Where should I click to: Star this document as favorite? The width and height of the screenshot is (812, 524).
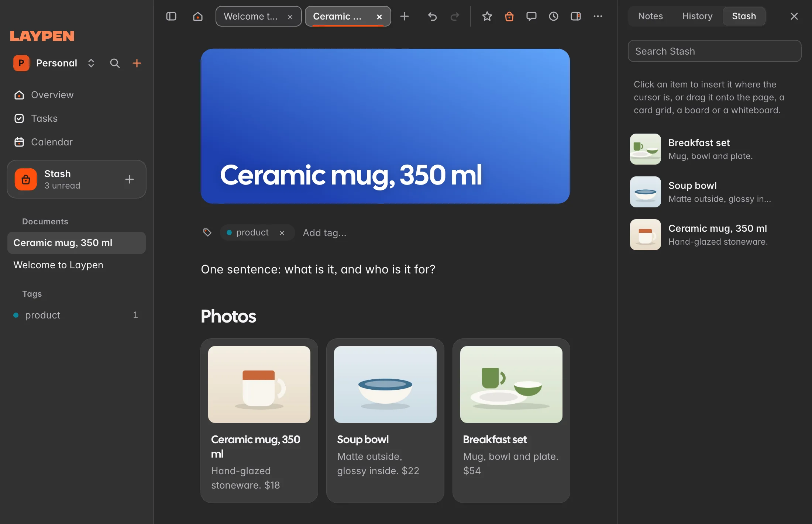487,16
